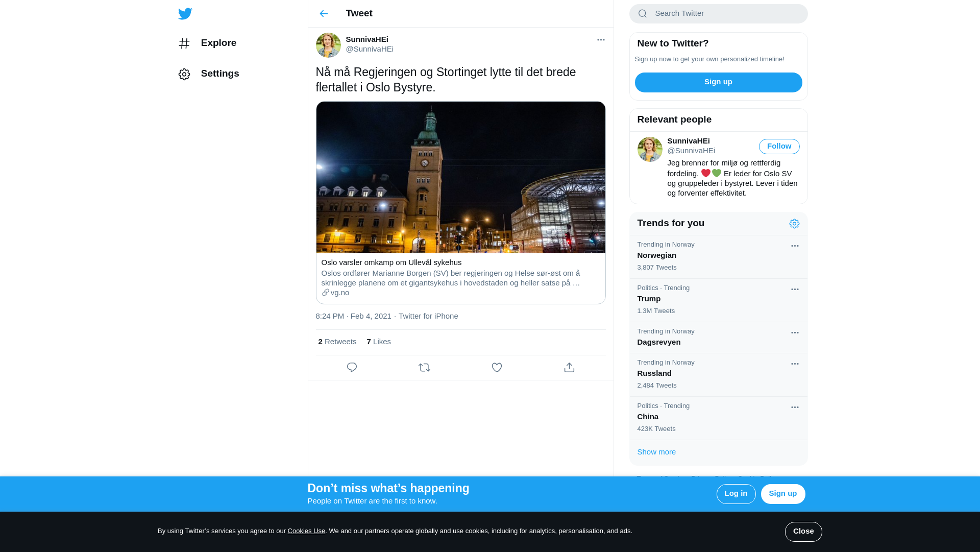Open the tweet's more options menu
This screenshot has width=980, height=552.
pos(601,40)
